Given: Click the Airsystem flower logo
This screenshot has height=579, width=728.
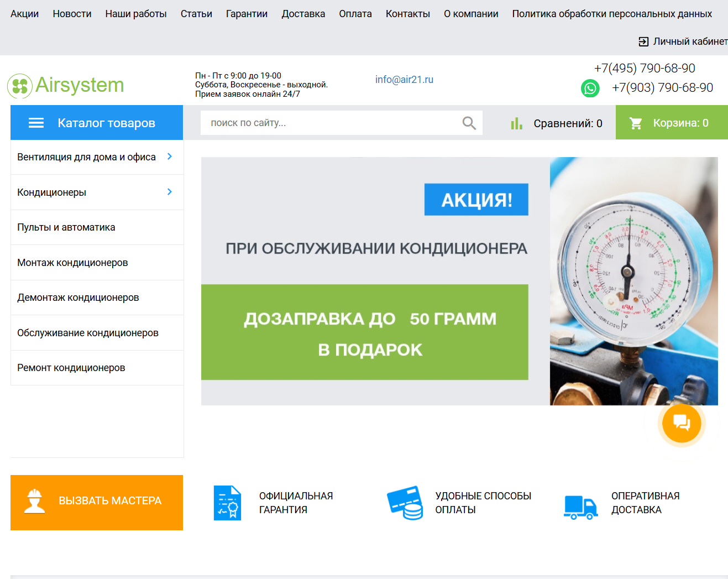Looking at the screenshot, I should coord(19,85).
